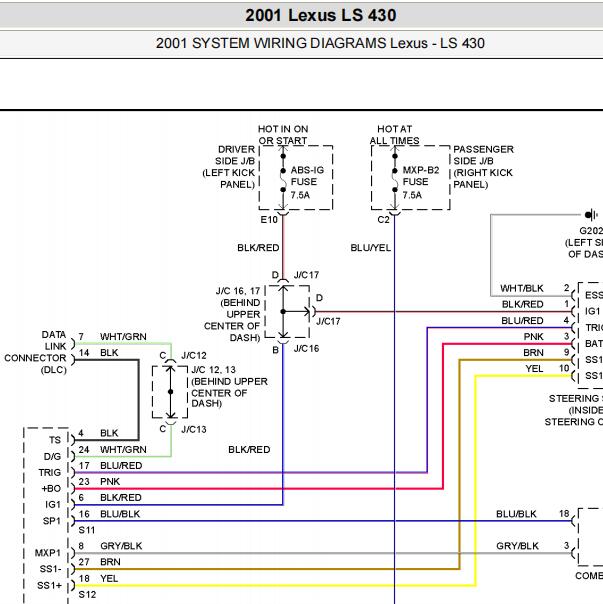The height and width of the screenshot is (604, 603).
Task: Click 'GRY/BLK' at pin 8
Action: (121, 546)
